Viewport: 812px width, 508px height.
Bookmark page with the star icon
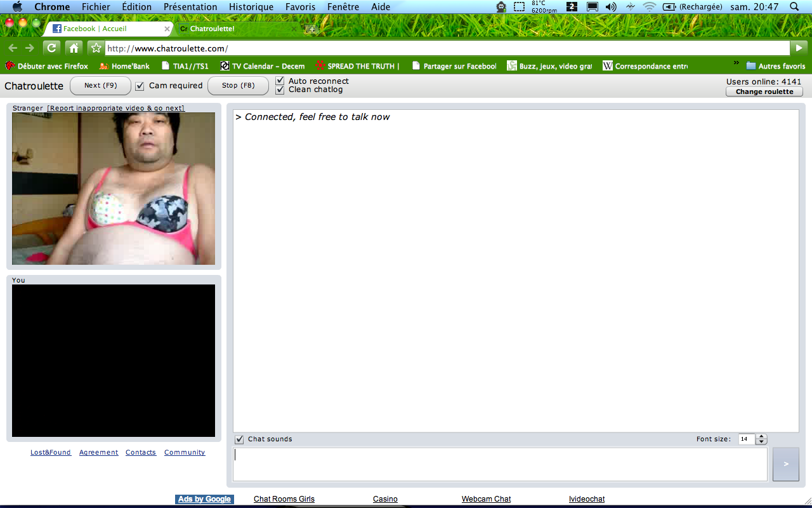click(95, 48)
